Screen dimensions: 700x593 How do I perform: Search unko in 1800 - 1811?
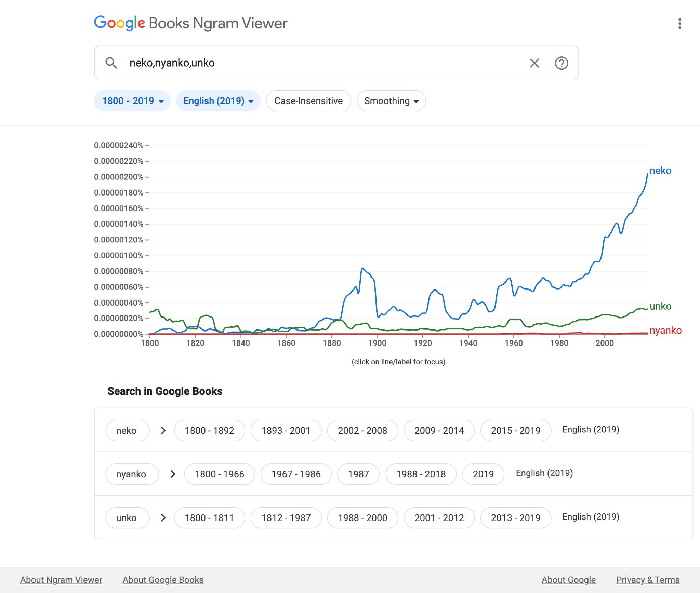pos(209,518)
